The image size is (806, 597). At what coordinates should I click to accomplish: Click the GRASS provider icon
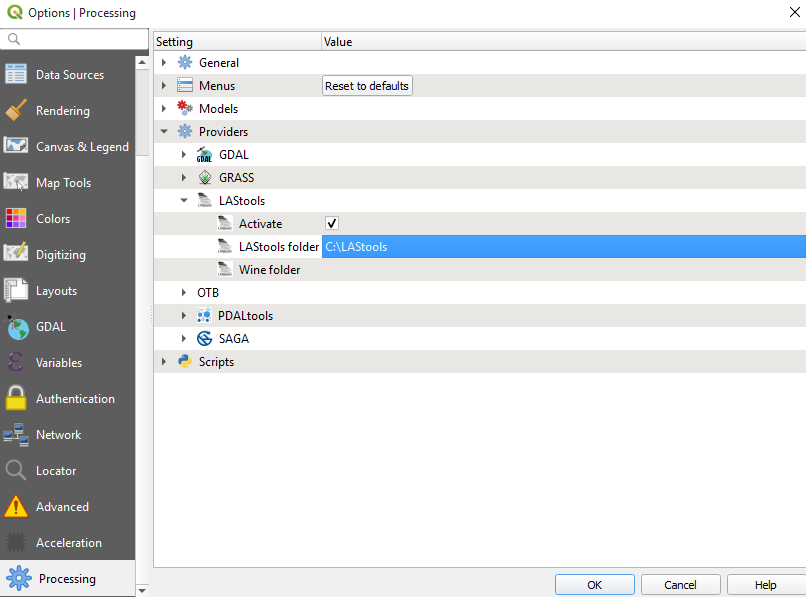pyautogui.click(x=205, y=177)
